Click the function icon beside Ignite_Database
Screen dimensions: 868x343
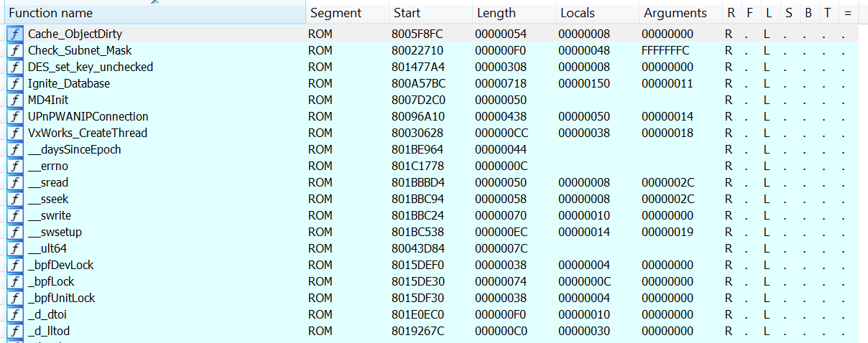coord(15,83)
